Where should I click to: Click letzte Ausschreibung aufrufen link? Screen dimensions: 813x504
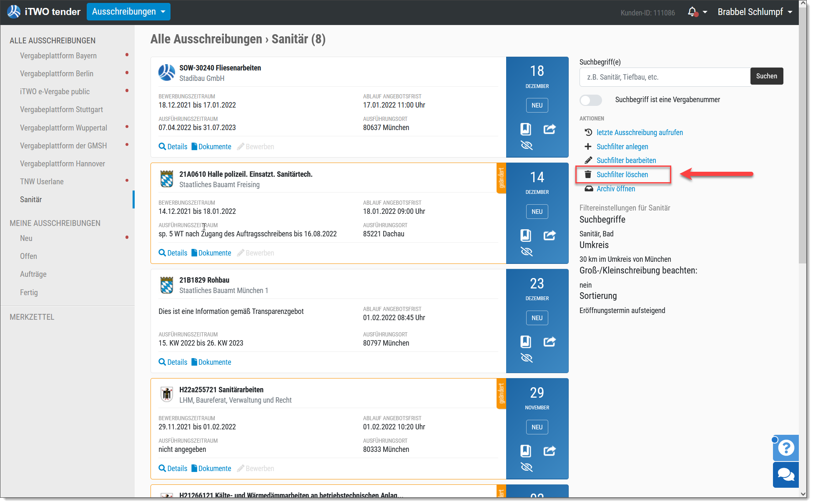pyautogui.click(x=640, y=133)
